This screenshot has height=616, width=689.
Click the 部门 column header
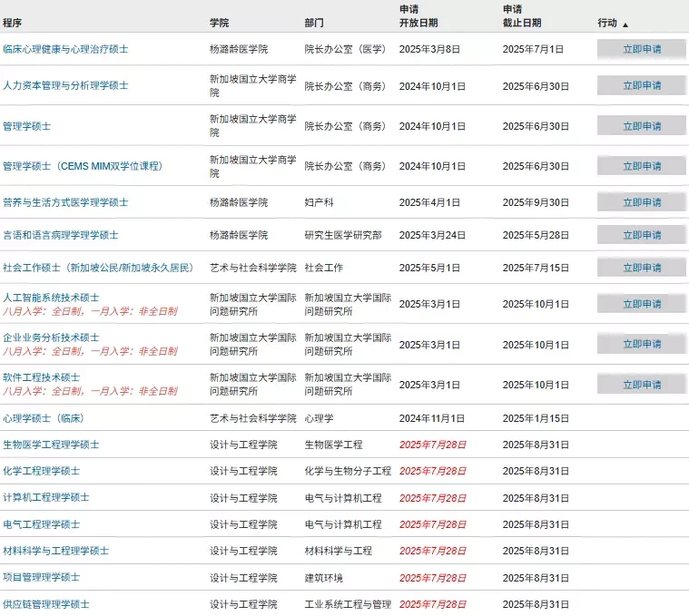coord(314,23)
